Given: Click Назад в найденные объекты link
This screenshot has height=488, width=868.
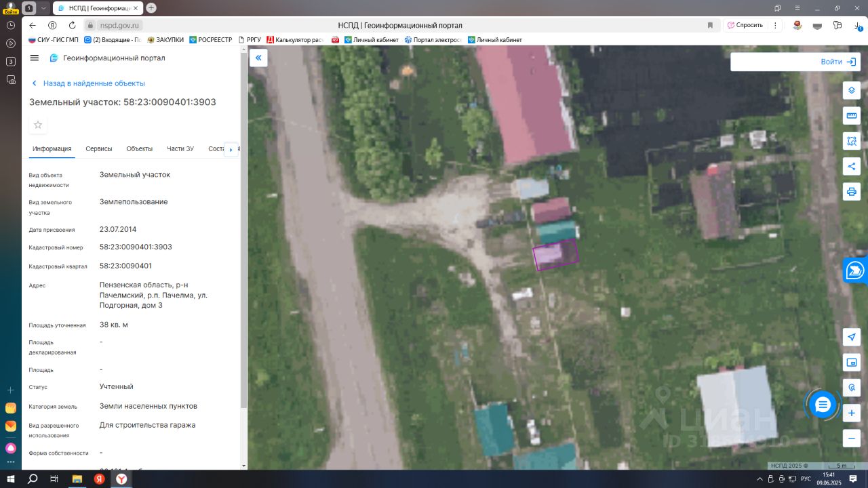Looking at the screenshot, I should tap(88, 83).
